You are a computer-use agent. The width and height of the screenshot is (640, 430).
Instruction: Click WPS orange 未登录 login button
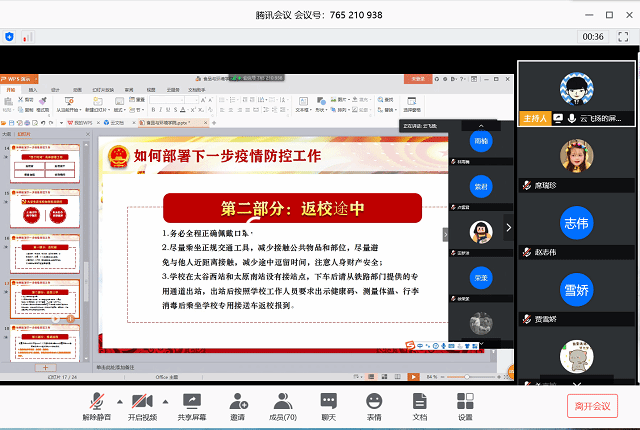418,79
